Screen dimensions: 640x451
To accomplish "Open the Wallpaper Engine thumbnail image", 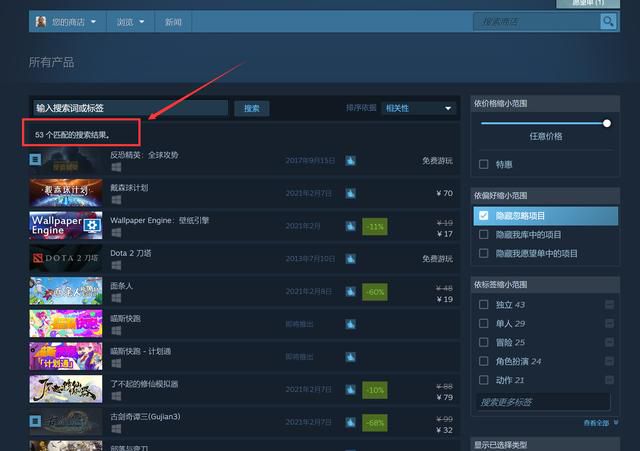I will point(66,226).
